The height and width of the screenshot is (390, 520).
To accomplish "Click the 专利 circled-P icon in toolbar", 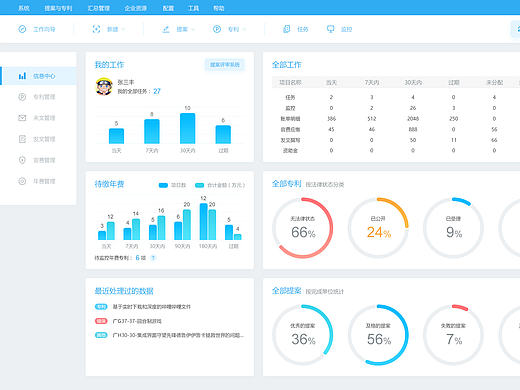I will tap(217, 29).
